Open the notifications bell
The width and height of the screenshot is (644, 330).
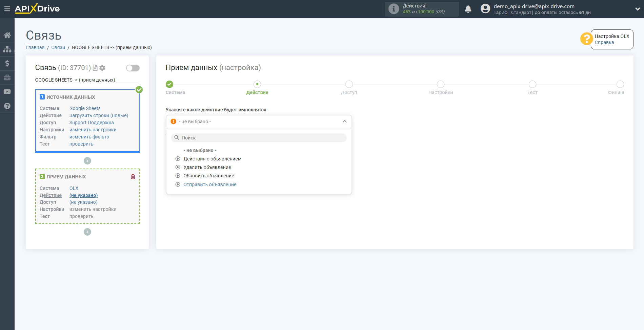(468, 9)
